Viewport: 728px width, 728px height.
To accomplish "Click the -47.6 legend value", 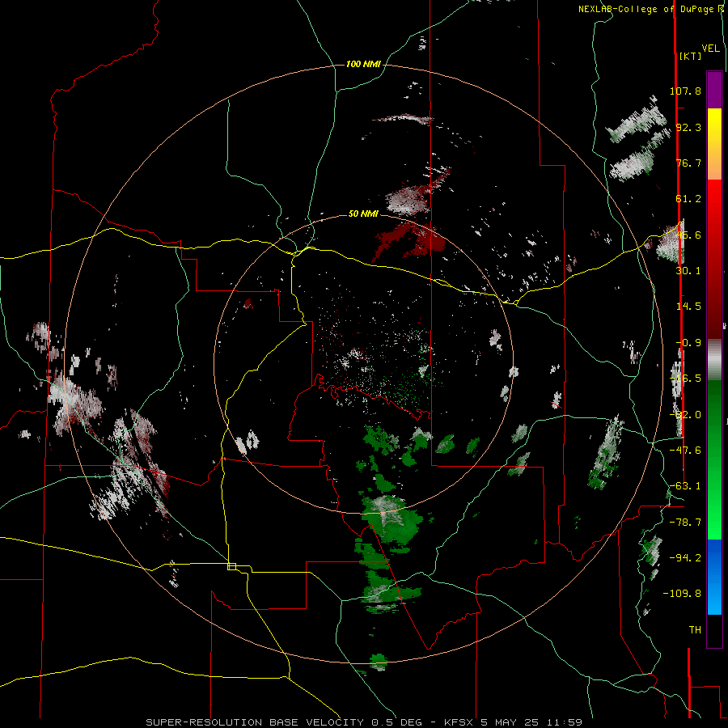I will [685, 451].
